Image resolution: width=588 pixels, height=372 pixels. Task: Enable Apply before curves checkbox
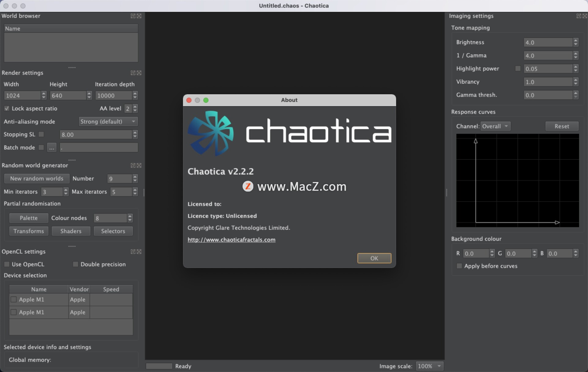(x=459, y=266)
